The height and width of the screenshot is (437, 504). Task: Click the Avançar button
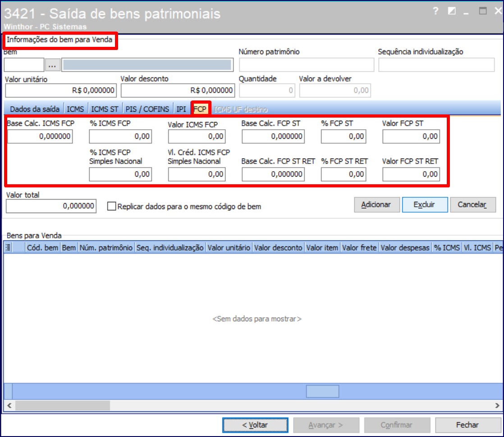click(326, 425)
